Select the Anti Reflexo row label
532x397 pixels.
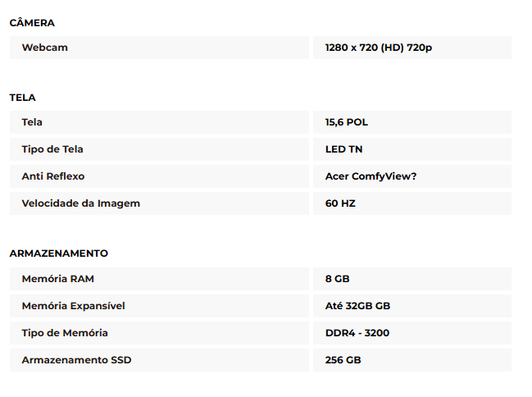point(159,176)
